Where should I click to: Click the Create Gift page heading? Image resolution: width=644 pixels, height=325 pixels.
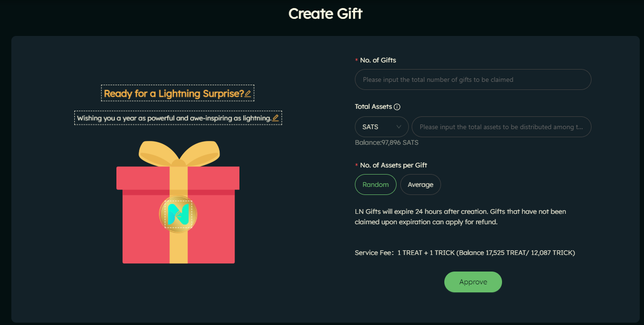[326, 14]
